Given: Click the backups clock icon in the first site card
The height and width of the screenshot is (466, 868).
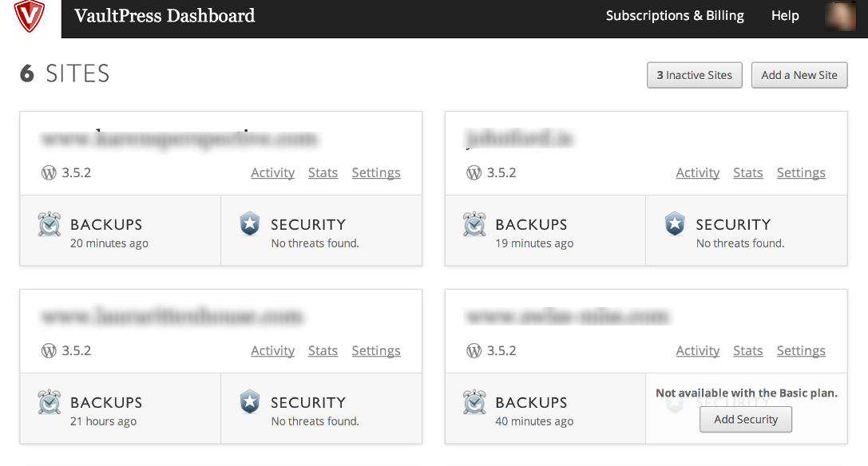Looking at the screenshot, I should pos(50,225).
